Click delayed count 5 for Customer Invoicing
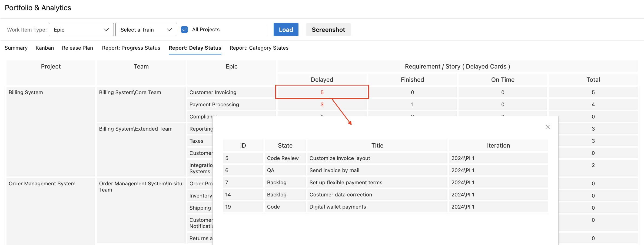 pyautogui.click(x=322, y=92)
